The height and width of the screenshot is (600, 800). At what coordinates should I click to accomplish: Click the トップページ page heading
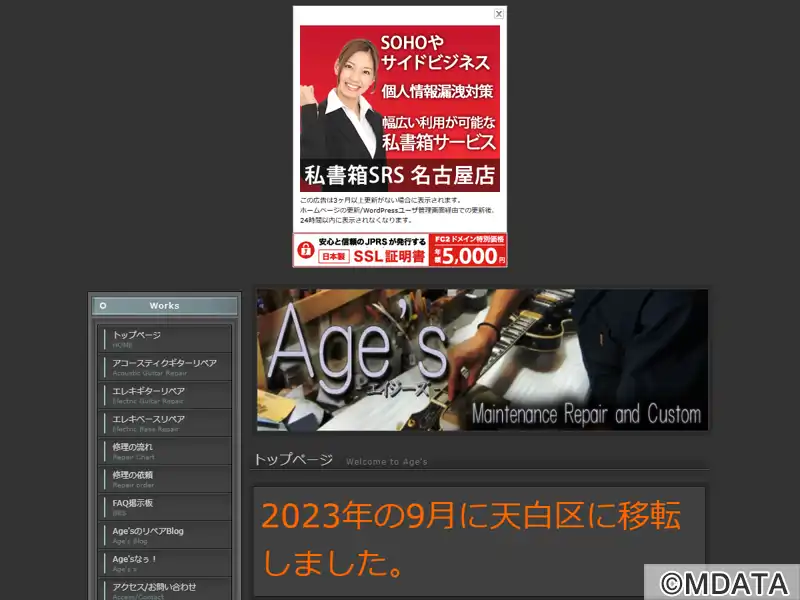click(293, 459)
